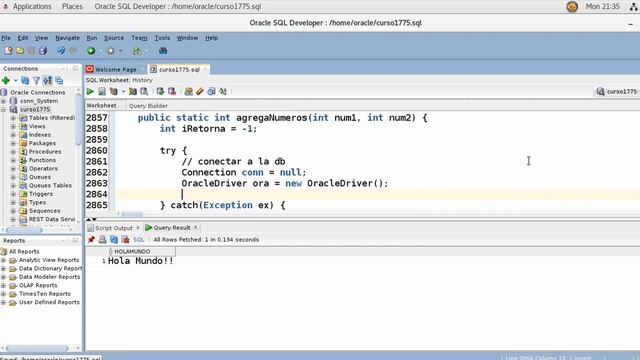Open the Forward button history dropdown arrow

coord(120,51)
